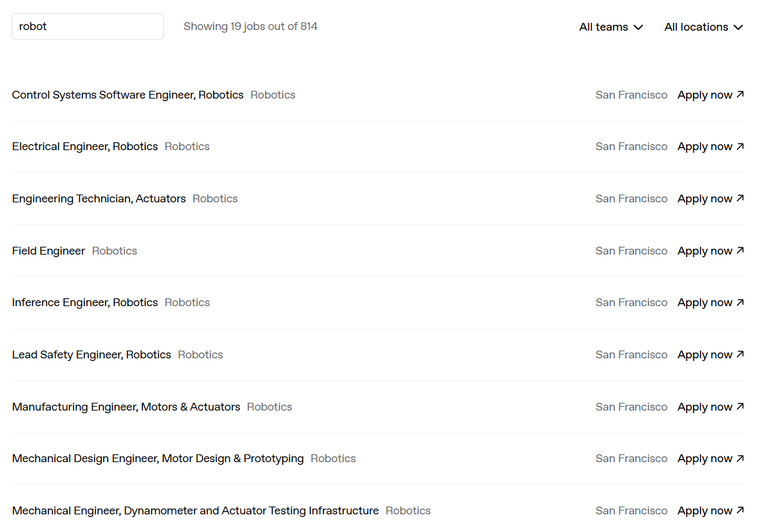
Task: Apply now for Electrical Engineer, Robotics
Action: (x=711, y=147)
